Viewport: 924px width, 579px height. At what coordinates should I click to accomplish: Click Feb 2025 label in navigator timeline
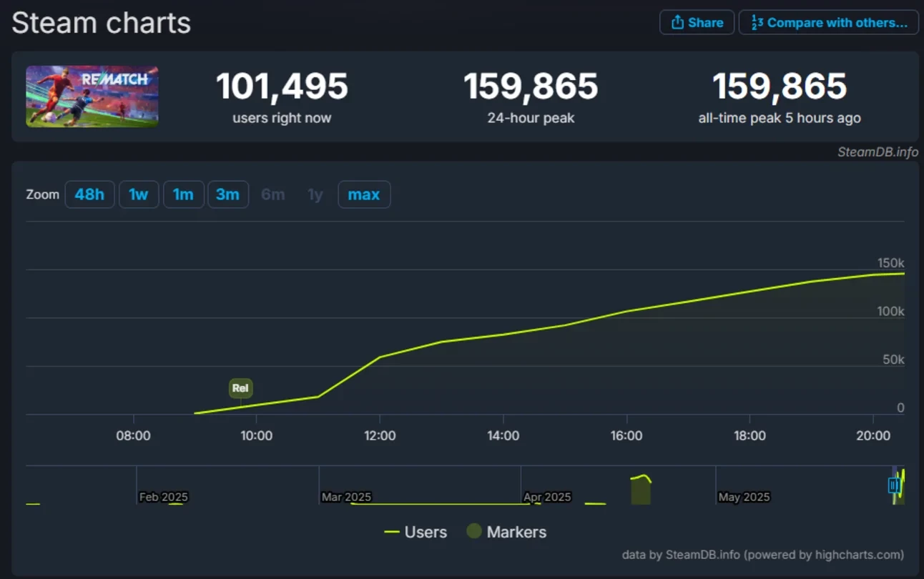(163, 497)
